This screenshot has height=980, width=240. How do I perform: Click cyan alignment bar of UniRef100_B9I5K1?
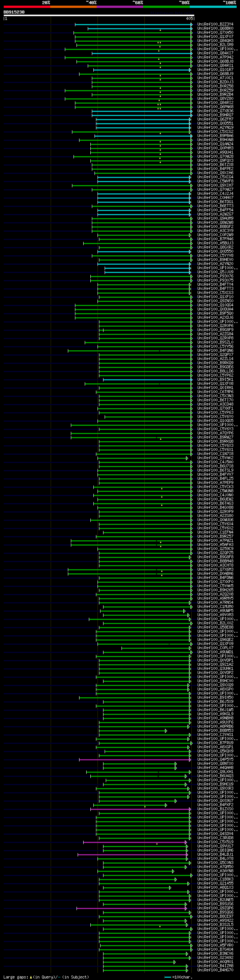[148, 380]
